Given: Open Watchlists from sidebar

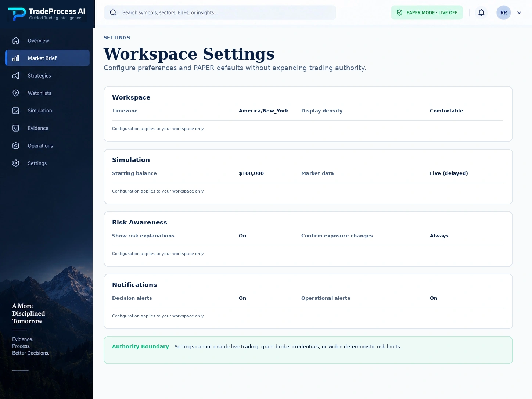Looking at the screenshot, I should point(47,93).
